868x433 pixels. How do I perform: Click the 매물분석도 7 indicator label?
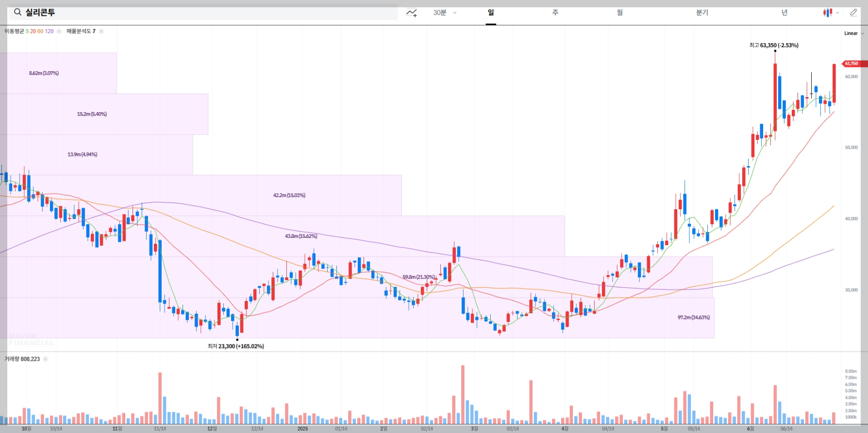coord(81,31)
